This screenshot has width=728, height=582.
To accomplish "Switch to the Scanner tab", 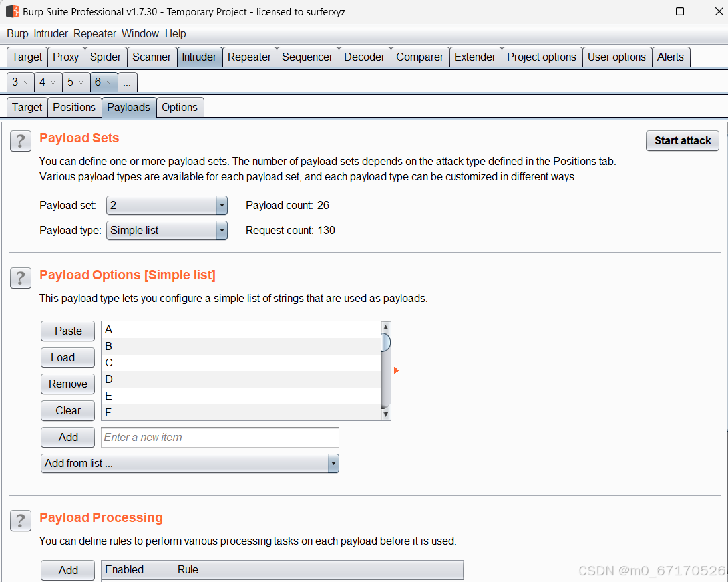I will point(152,57).
